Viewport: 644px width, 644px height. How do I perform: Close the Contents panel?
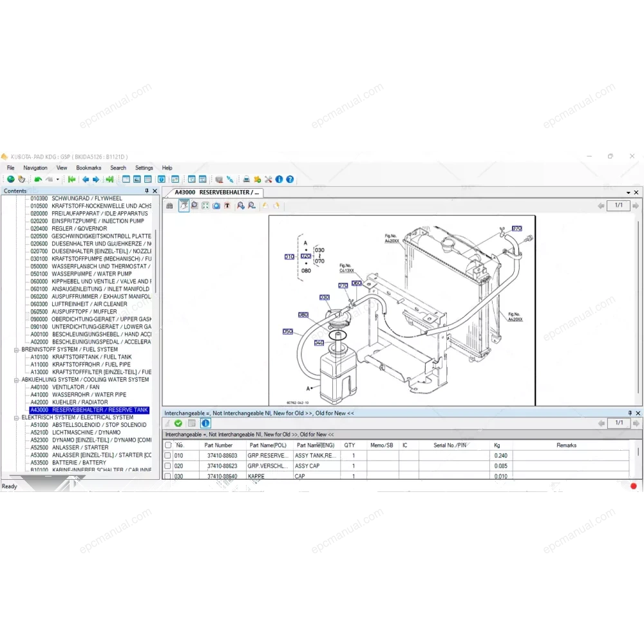(155, 191)
